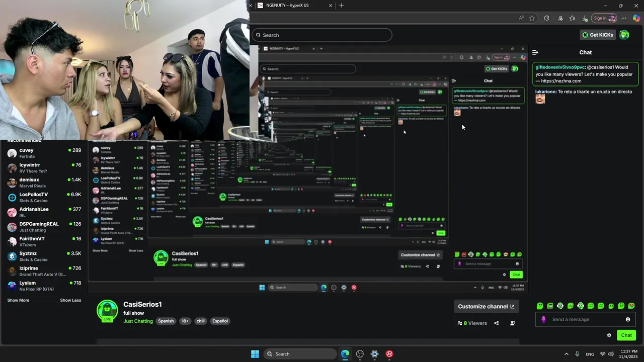Open FairithmVT channel in Recommended list
644x362 pixels.
click(44, 241)
